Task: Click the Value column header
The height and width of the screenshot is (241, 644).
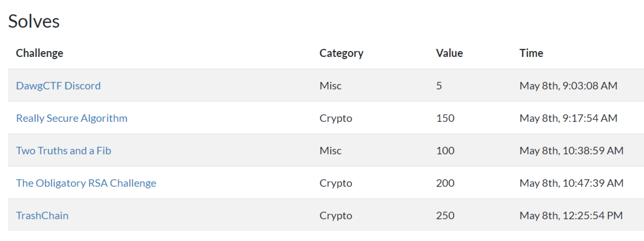Action: [449, 53]
